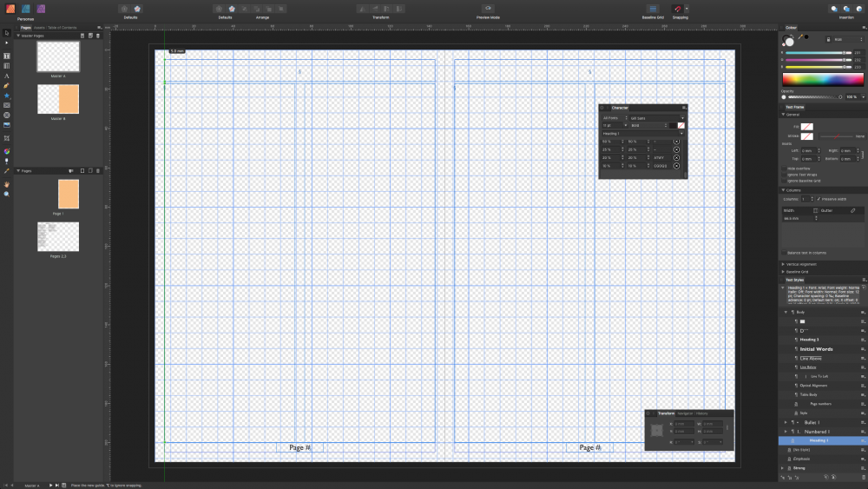868x489 pixels.
Task: Select the Artistic Text tool
Action: point(7,76)
